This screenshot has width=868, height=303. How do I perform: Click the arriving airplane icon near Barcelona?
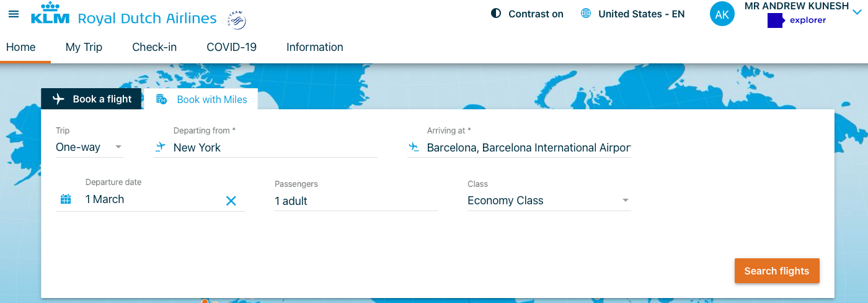click(x=414, y=147)
